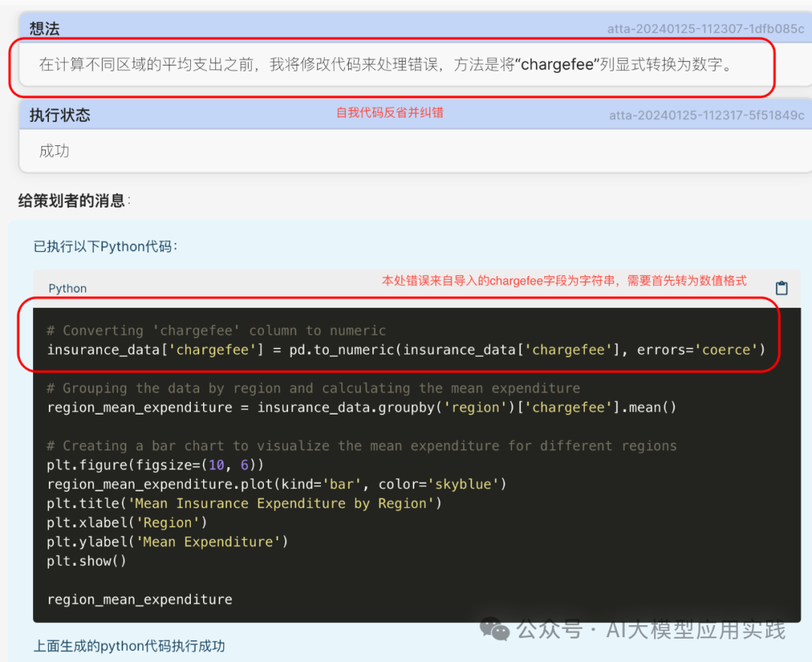Click the 已执行以下Python代码 line
Viewport: 812px width, 662px height.
[x=105, y=247]
